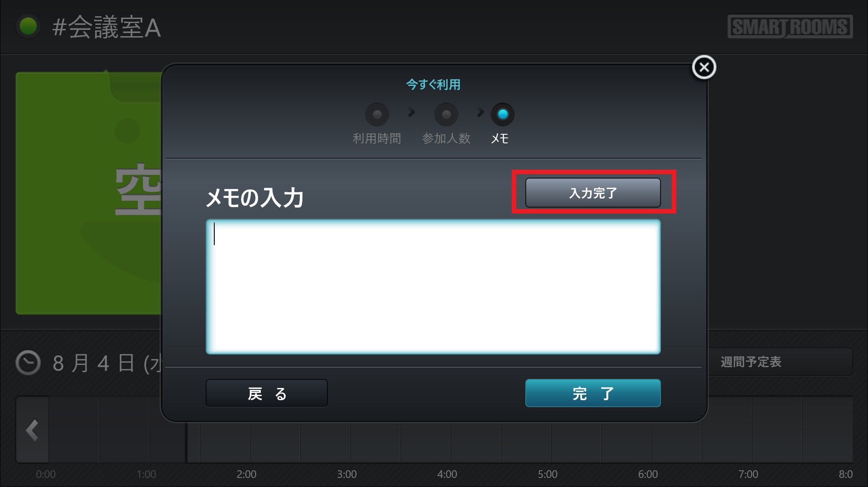Viewport: 868px width, 487px height.
Task: Go back with the 戻る button
Action: (266, 393)
